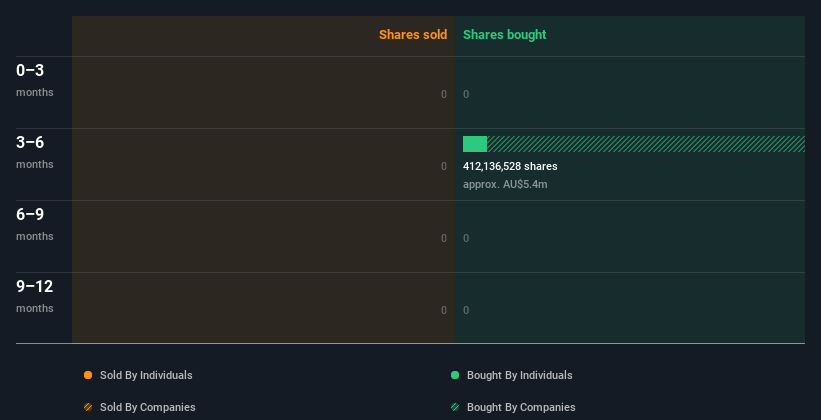Viewport: 821px width, 420px height.
Task: Select the 0–3 months row label
Action: pyautogui.click(x=35, y=80)
